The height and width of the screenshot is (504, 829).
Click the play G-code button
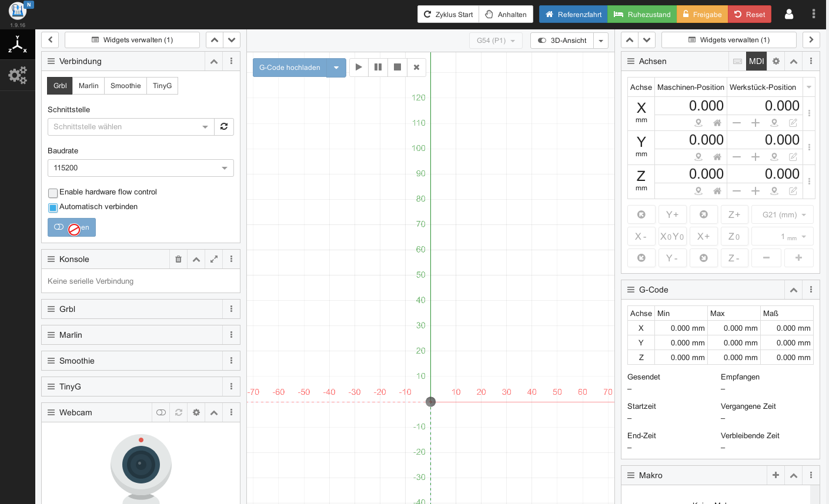[359, 67]
